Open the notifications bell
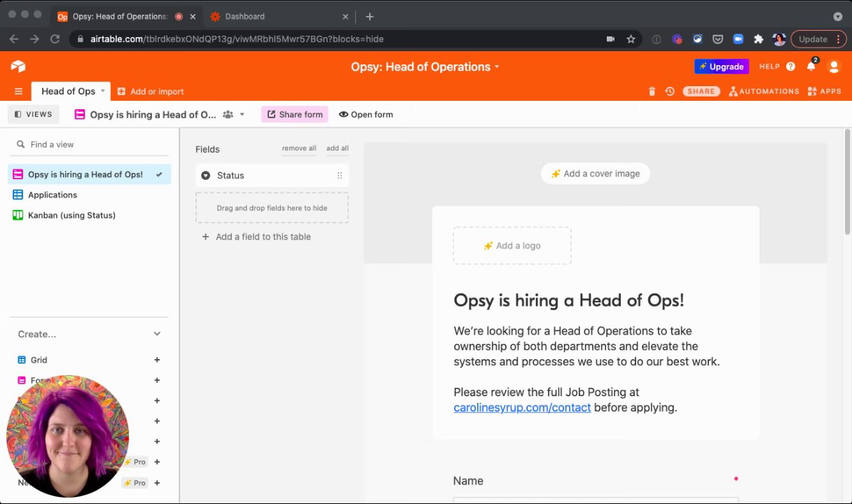The height and width of the screenshot is (504, 852). 811,66
